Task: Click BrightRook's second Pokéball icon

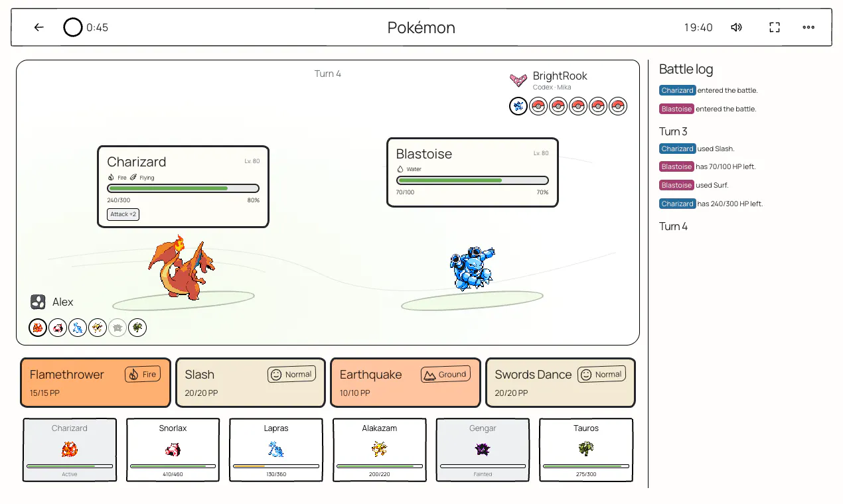Action: [x=538, y=106]
